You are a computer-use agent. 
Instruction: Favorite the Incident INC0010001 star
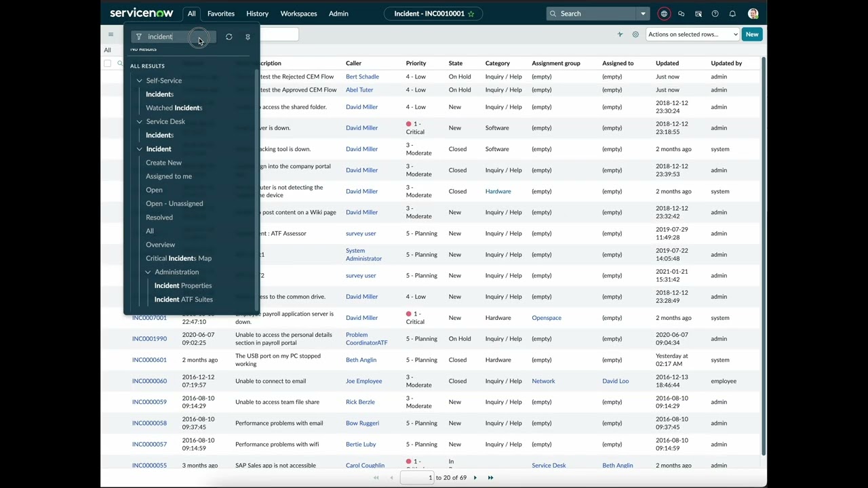[x=471, y=14]
